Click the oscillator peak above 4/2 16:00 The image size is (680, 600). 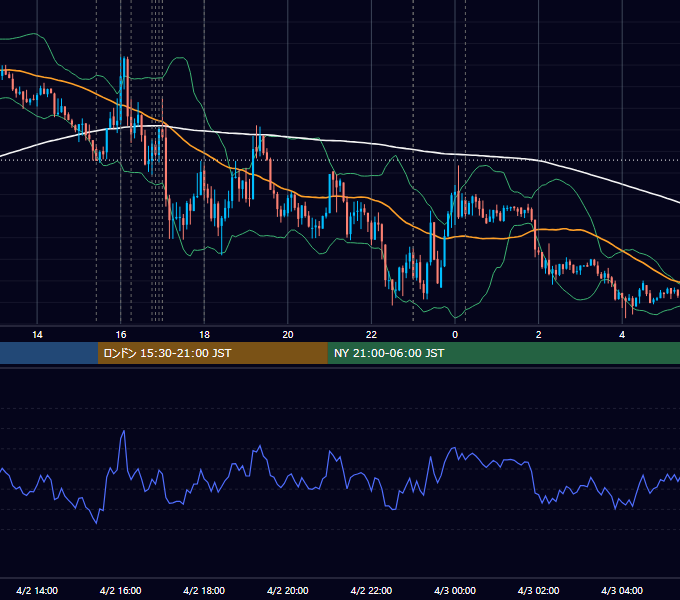(124, 431)
